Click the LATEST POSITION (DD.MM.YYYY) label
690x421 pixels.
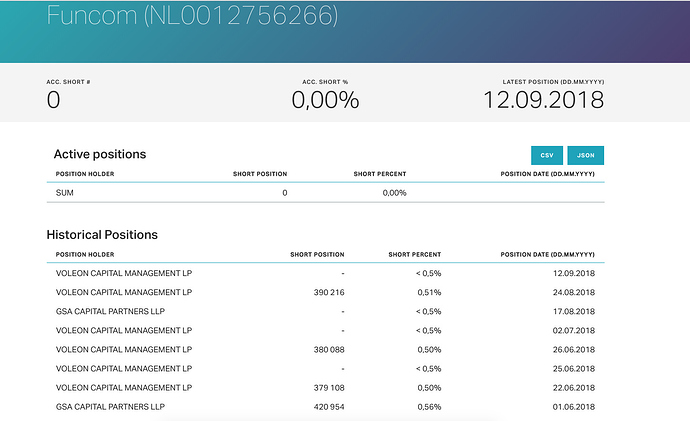pyautogui.click(x=553, y=82)
